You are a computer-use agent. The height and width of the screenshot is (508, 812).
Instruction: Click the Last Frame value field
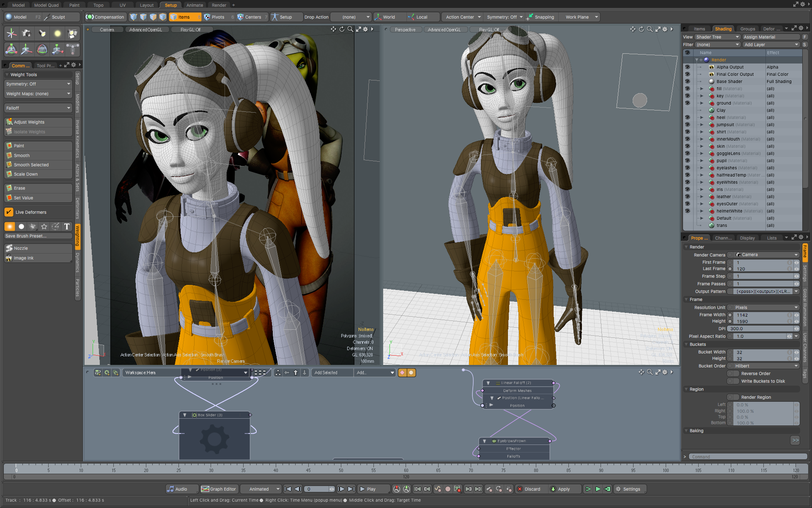click(x=763, y=269)
